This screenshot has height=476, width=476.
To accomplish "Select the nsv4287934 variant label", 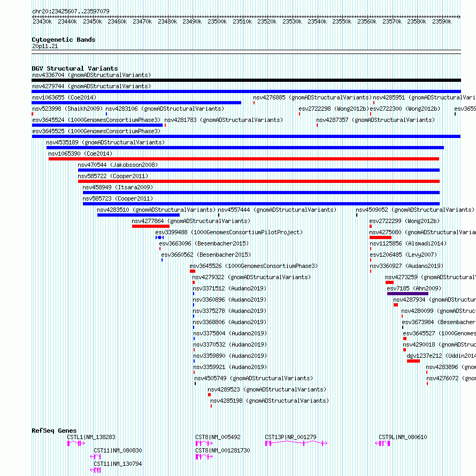I will coord(434,300).
